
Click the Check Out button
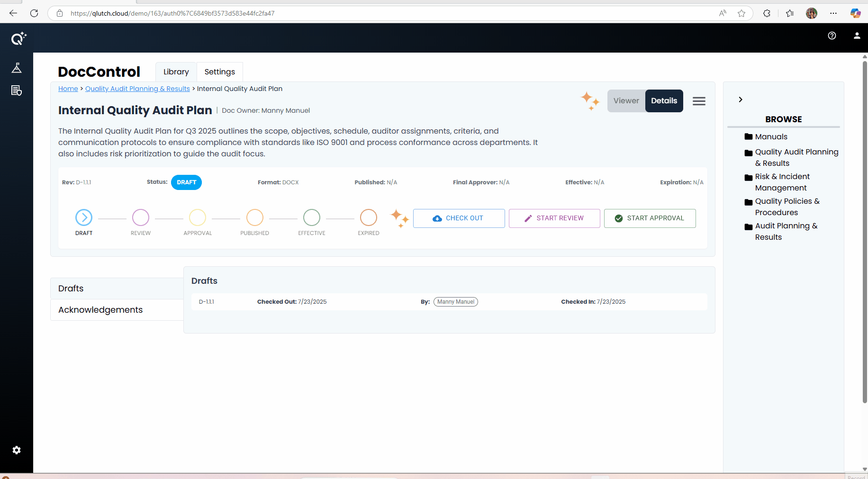pos(459,218)
